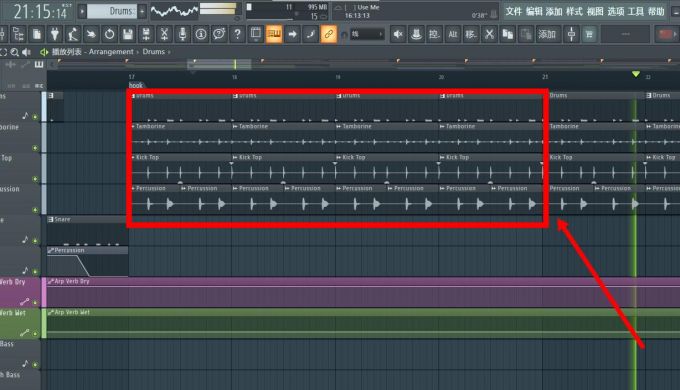Click the 添加 add button
Viewport: 680px width, 390px height.
coord(547,34)
